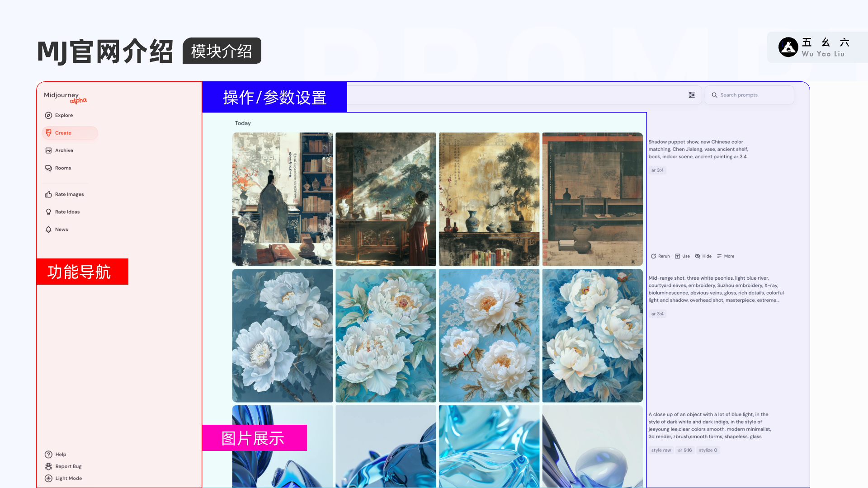868x488 pixels.
Task: Open the Help question mark icon
Action: (48, 455)
